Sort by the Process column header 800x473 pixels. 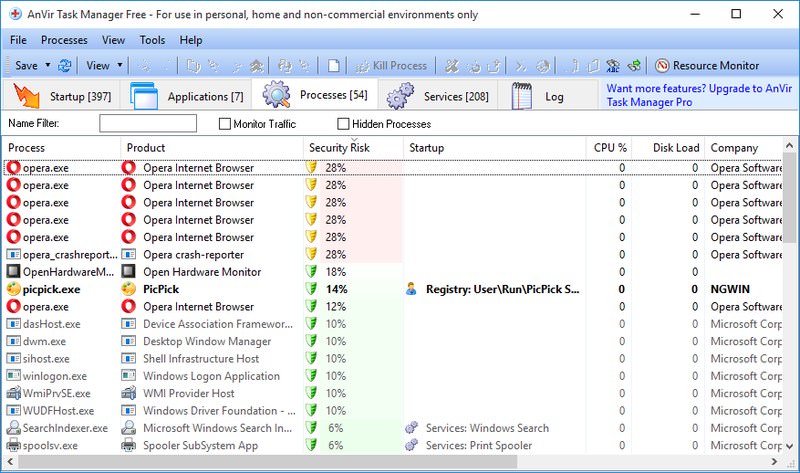click(x=61, y=147)
